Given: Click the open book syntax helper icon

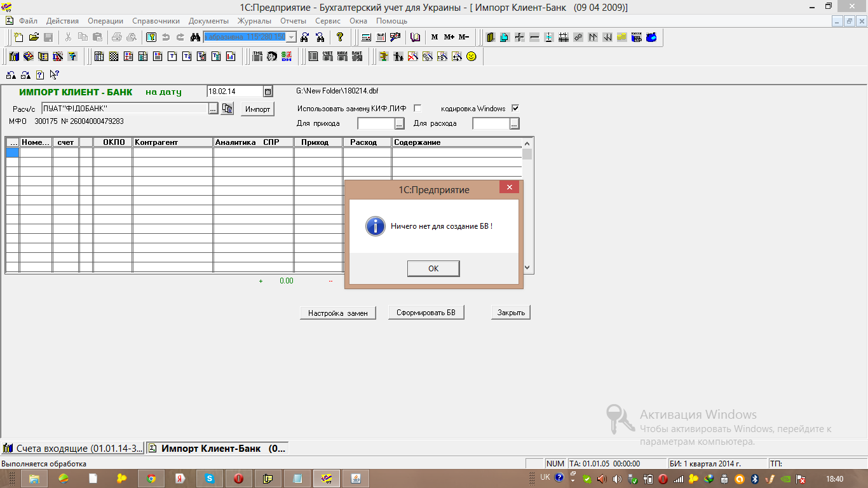Looking at the screenshot, I should point(416,37).
